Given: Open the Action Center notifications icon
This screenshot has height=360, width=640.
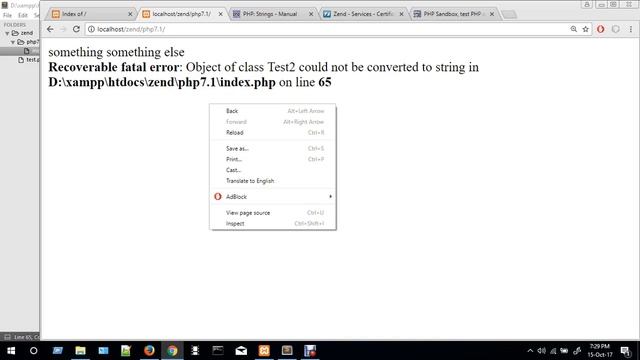Looking at the screenshot, I should pyautogui.click(x=626, y=351).
